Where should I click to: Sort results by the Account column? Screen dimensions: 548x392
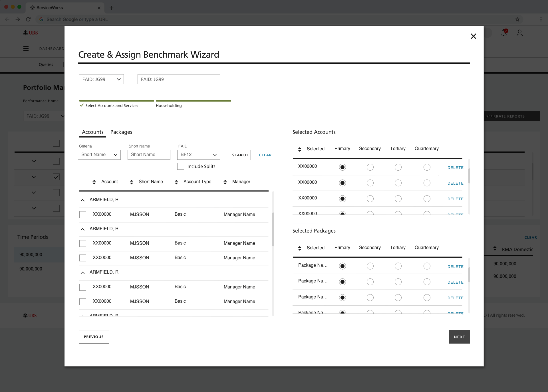pyautogui.click(x=94, y=182)
